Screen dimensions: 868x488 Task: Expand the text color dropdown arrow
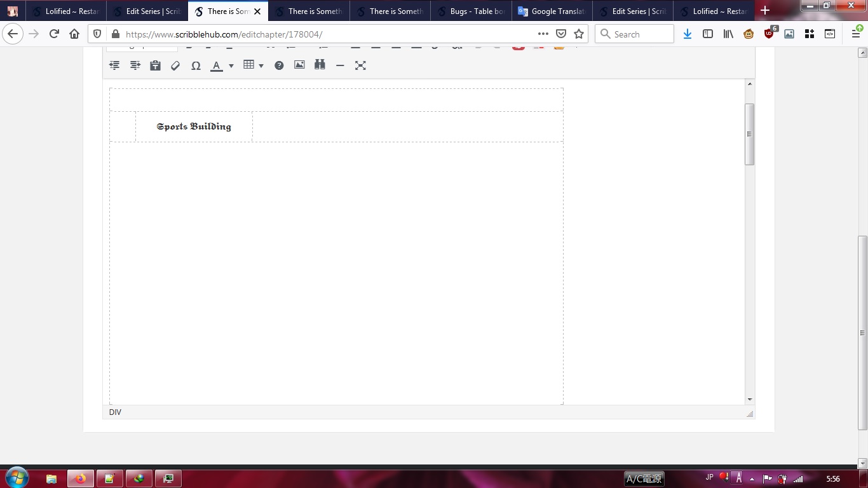point(231,66)
